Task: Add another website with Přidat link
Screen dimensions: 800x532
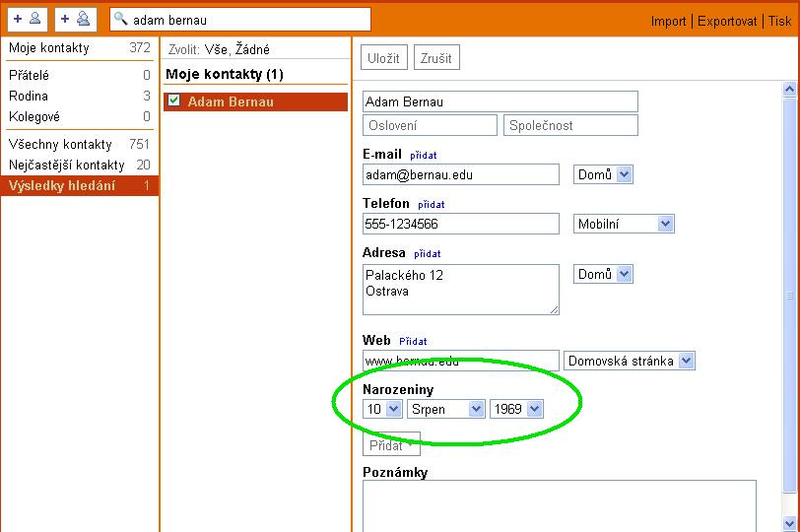Action: coord(412,341)
